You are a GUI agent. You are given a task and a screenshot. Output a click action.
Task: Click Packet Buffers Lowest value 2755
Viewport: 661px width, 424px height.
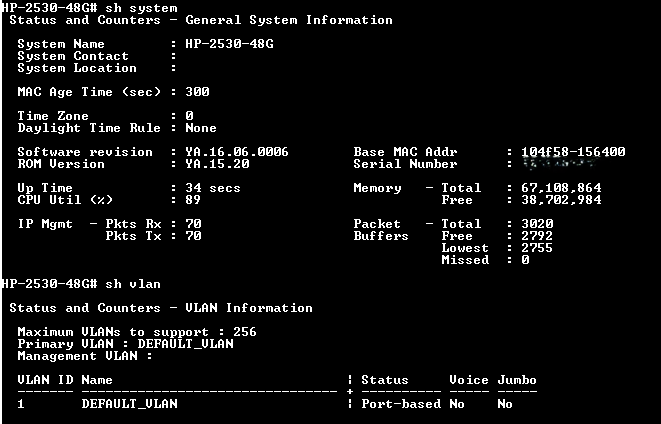[537, 248]
